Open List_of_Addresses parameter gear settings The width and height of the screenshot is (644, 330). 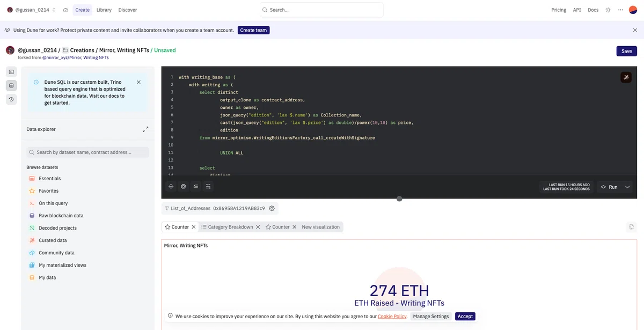[272, 208]
